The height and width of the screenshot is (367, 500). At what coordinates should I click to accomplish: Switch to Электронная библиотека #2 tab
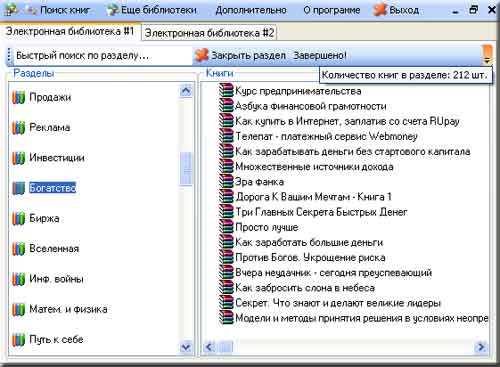coord(209,33)
